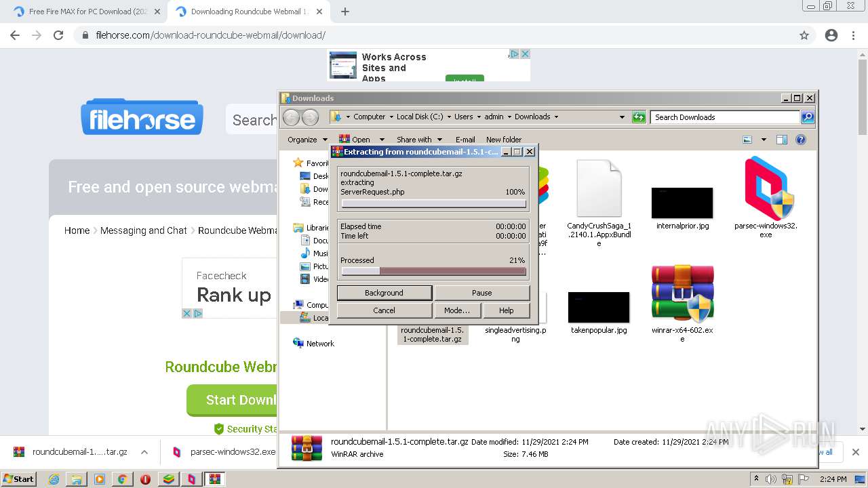Cancel the extraction
This screenshot has height=488, width=868.
click(x=384, y=310)
